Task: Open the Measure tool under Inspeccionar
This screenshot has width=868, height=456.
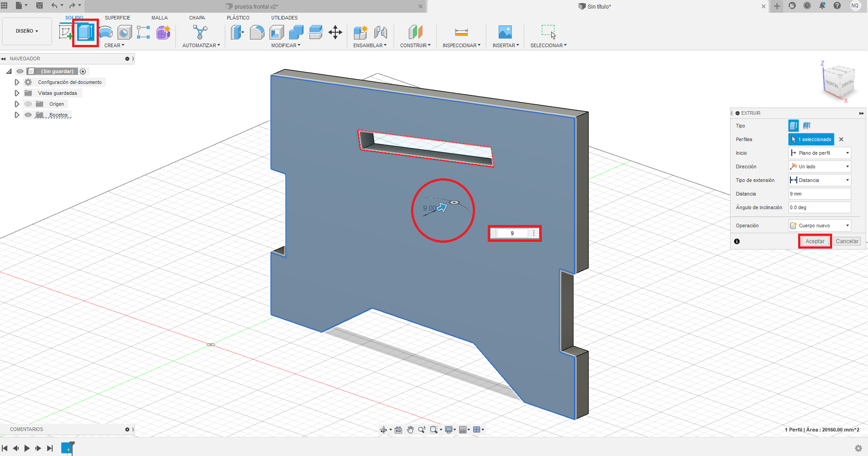Action: click(461, 32)
